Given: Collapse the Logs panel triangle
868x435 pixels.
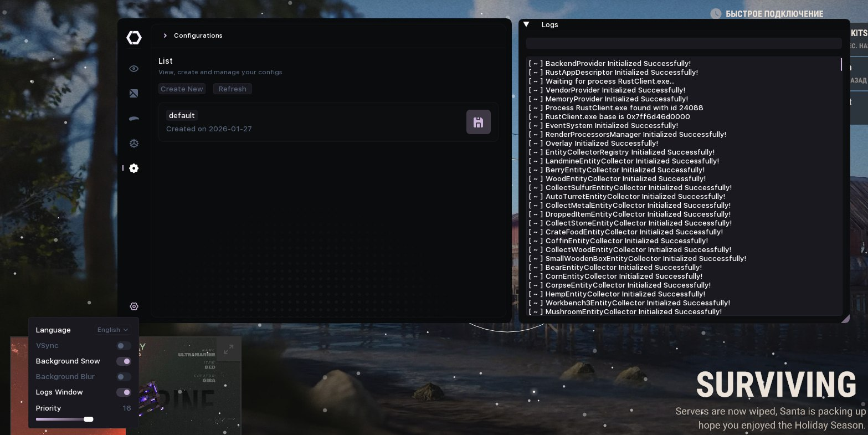Looking at the screenshot, I should [x=526, y=24].
